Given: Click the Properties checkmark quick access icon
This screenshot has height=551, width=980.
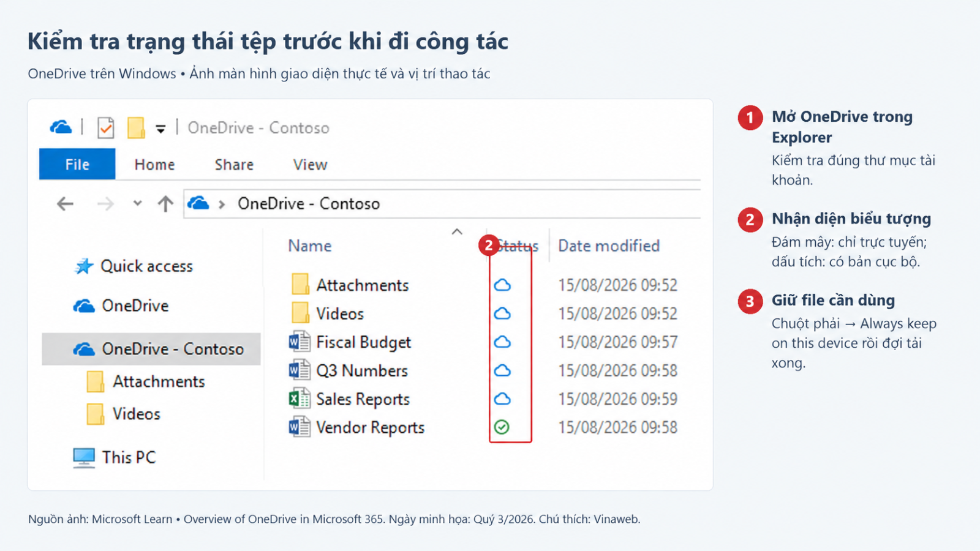Looking at the screenshot, I should pos(106,128).
